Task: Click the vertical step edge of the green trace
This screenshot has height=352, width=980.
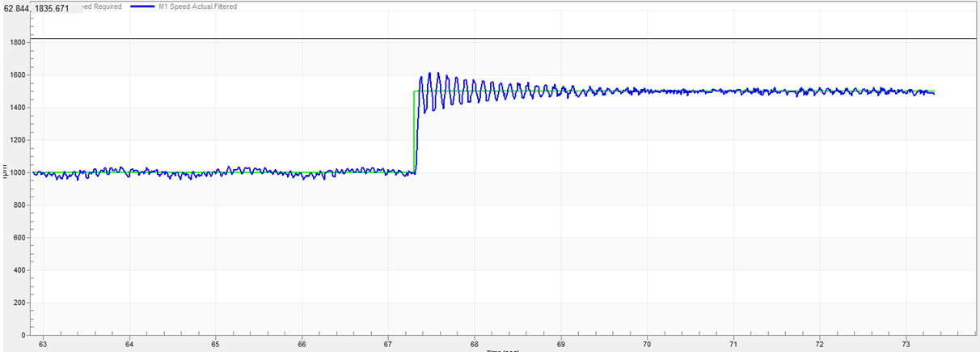Action: point(414,129)
